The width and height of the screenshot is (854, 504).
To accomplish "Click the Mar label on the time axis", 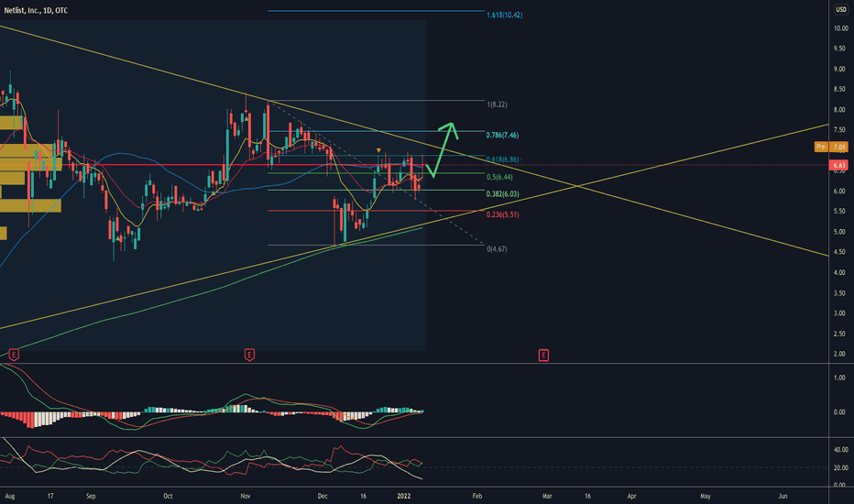I will tap(547, 496).
